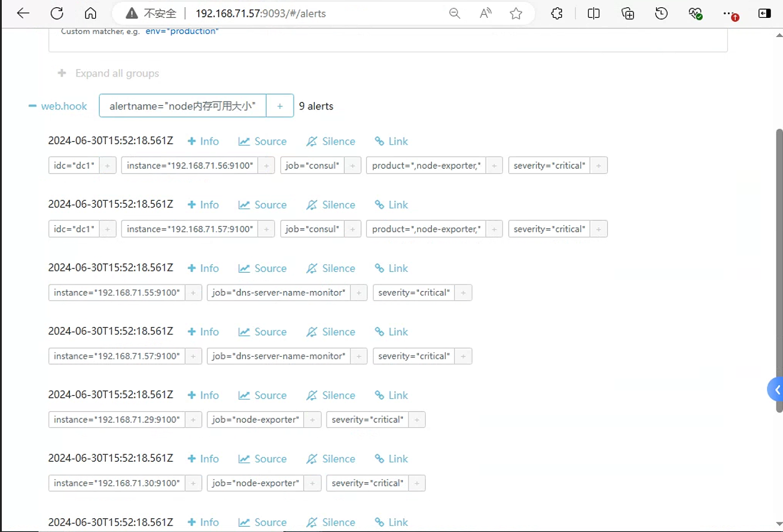This screenshot has width=783, height=532.
Task: Expand Info for the 192.168.71.56:9100 alert
Action: [203, 141]
